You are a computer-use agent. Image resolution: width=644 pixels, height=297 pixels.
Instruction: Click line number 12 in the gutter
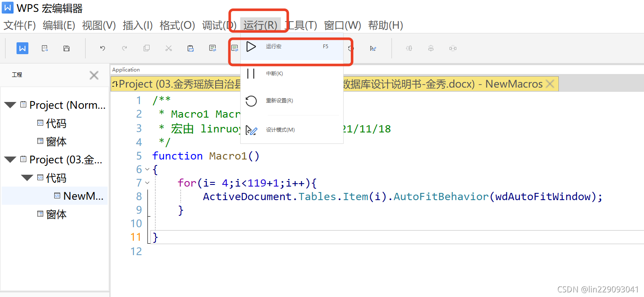(x=136, y=251)
